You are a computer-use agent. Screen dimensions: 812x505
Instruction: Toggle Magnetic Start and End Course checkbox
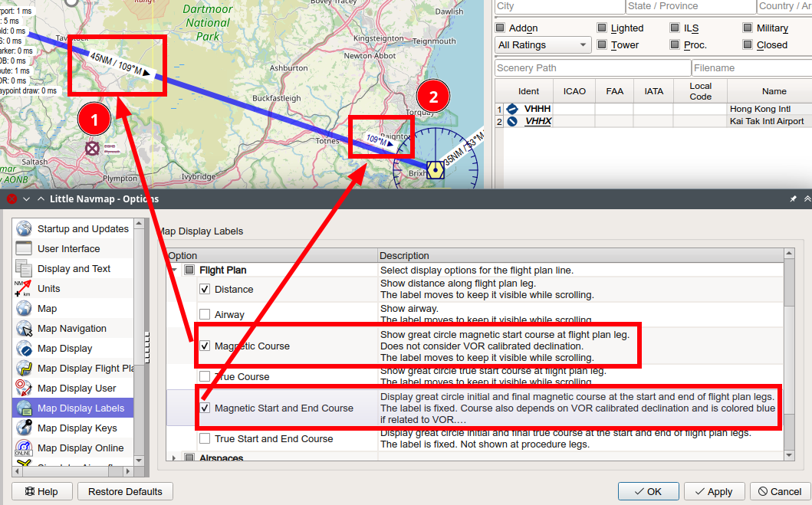pyautogui.click(x=205, y=408)
